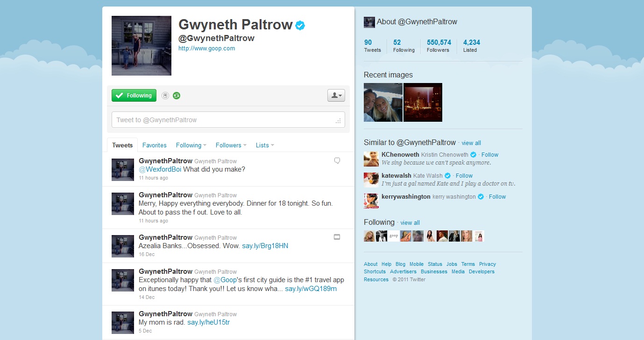Click the media icon on the Azealia Banks tweet

click(x=337, y=237)
